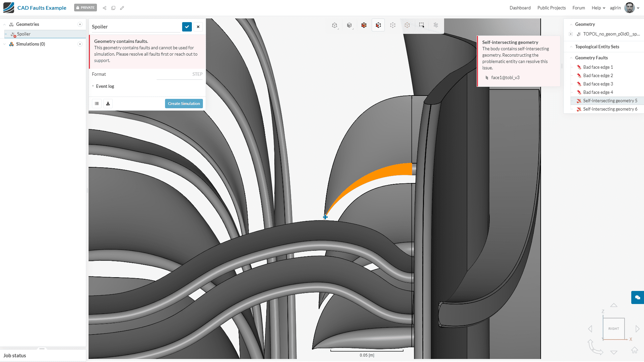644x362 pixels.
Task: Select the Bad face edge 2 fault
Action: point(598,75)
